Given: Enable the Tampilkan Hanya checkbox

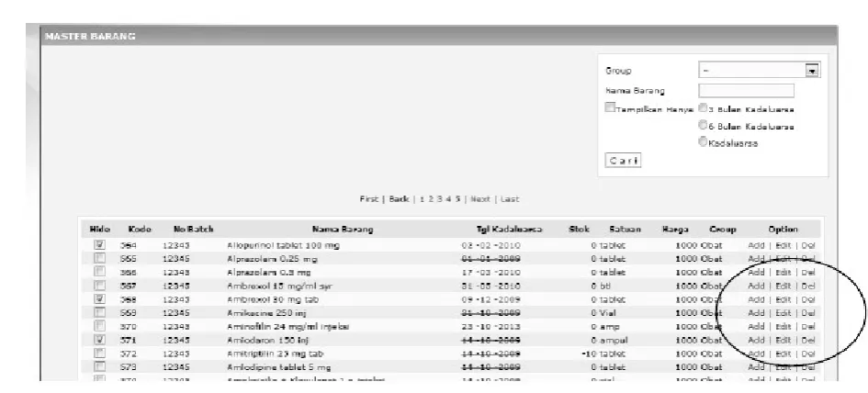Looking at the screenshot, I should (610, 107).
